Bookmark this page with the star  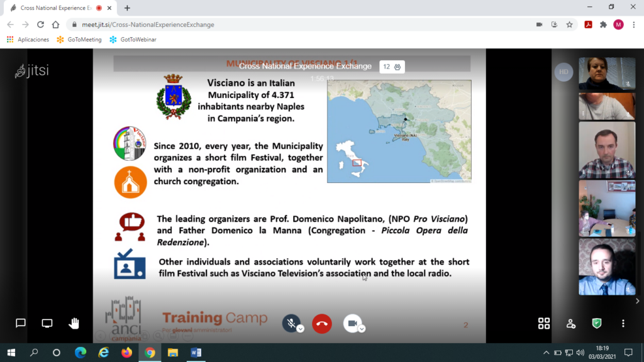(x=569, y=25)
